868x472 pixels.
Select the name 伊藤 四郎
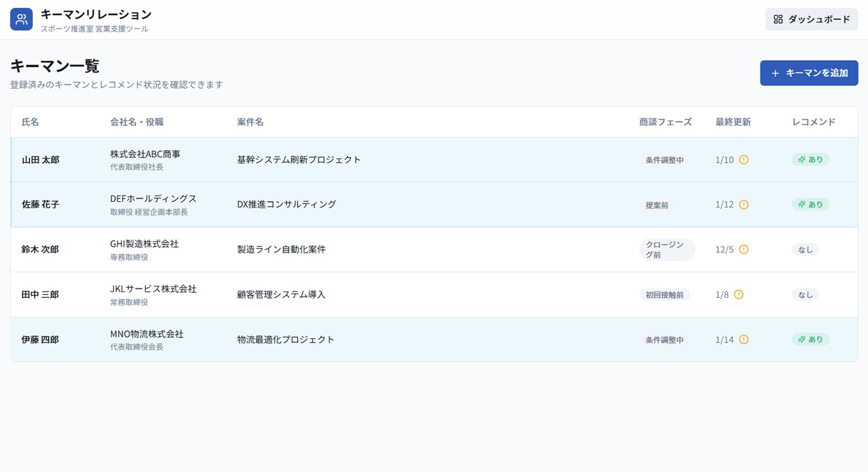point(41,340)
